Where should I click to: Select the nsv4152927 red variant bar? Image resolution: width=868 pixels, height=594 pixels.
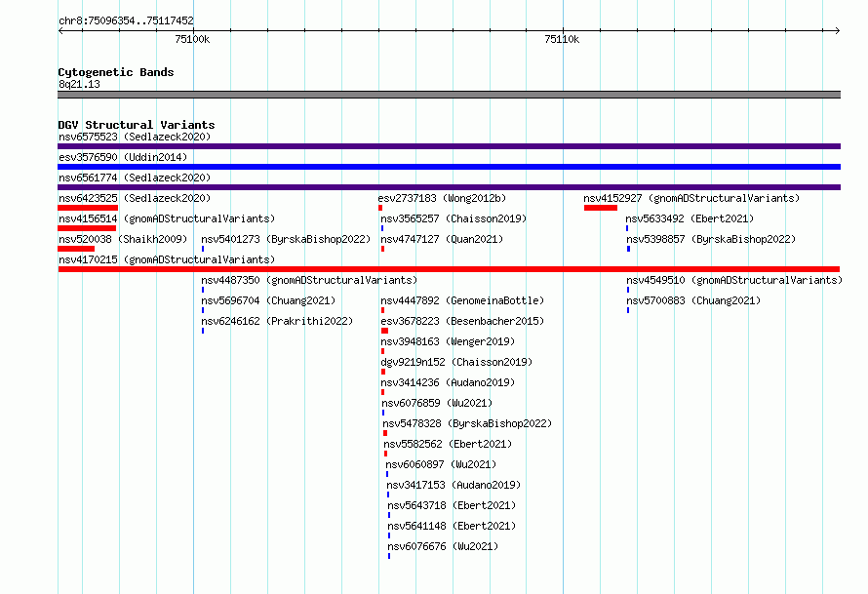click(601, 208)
